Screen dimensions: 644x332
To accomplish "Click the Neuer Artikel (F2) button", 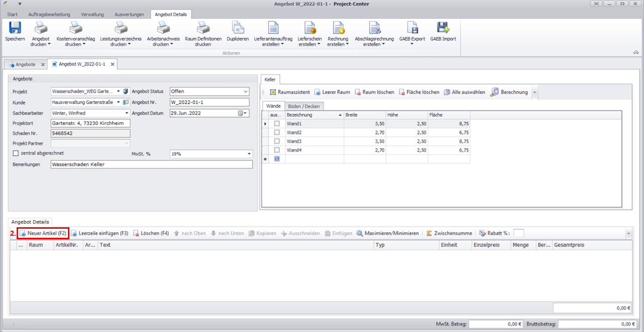I will point(43,233).
